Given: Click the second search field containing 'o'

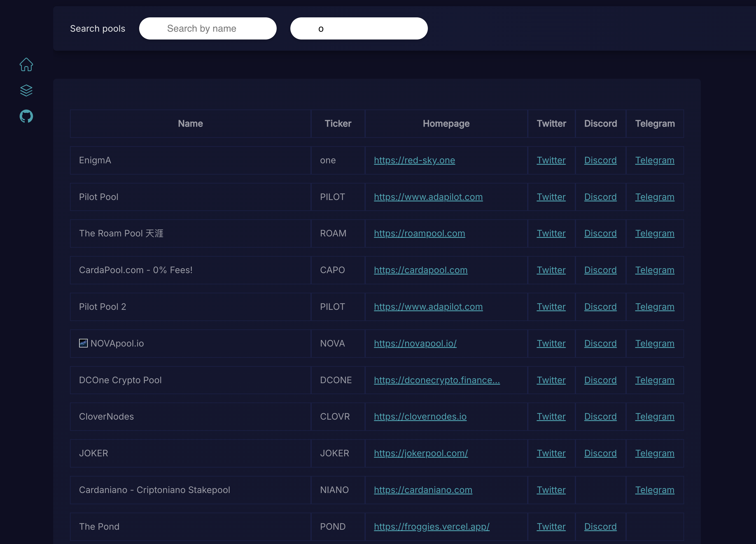Looking at the screenshot, I should 359,29.
